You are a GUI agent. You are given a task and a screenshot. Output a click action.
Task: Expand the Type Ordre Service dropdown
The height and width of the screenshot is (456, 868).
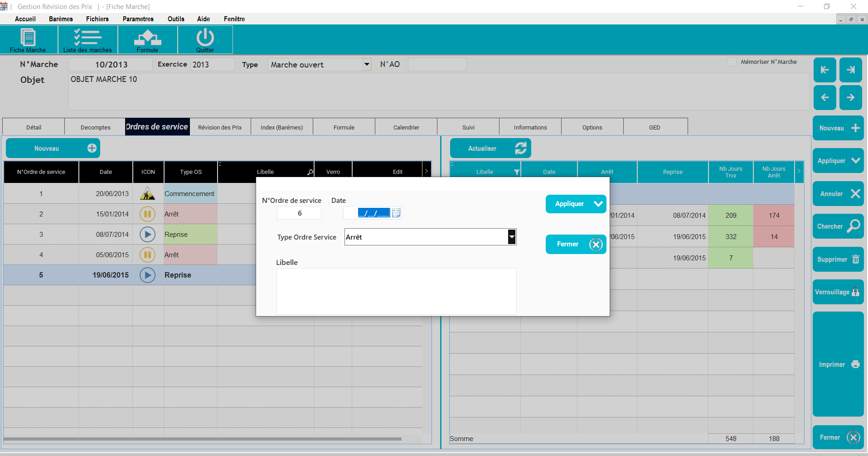(x=512, y=237)
